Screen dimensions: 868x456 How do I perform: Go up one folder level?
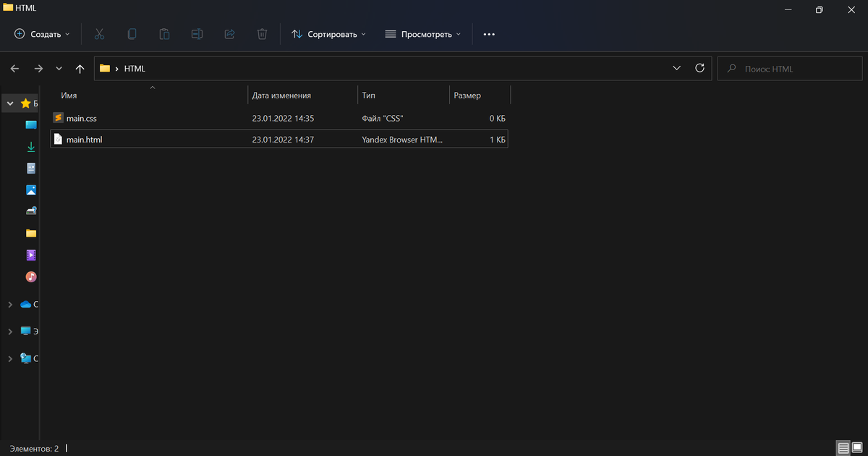80,69
